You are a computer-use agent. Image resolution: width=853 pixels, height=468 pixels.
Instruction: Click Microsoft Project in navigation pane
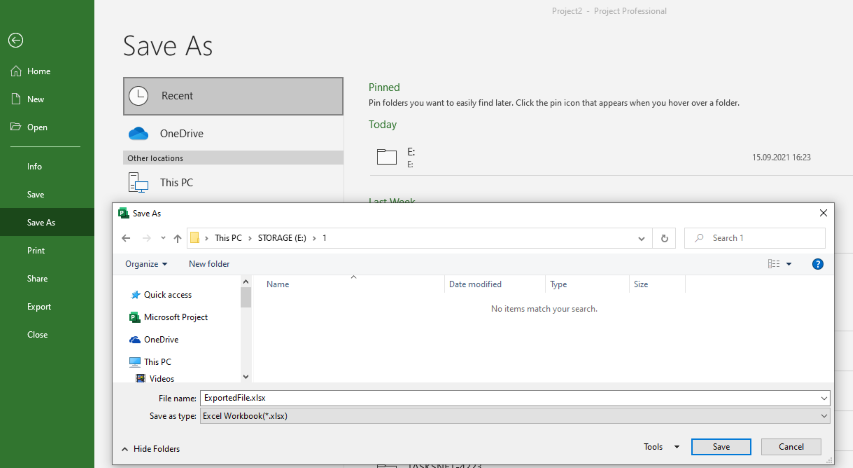(175, 317)
